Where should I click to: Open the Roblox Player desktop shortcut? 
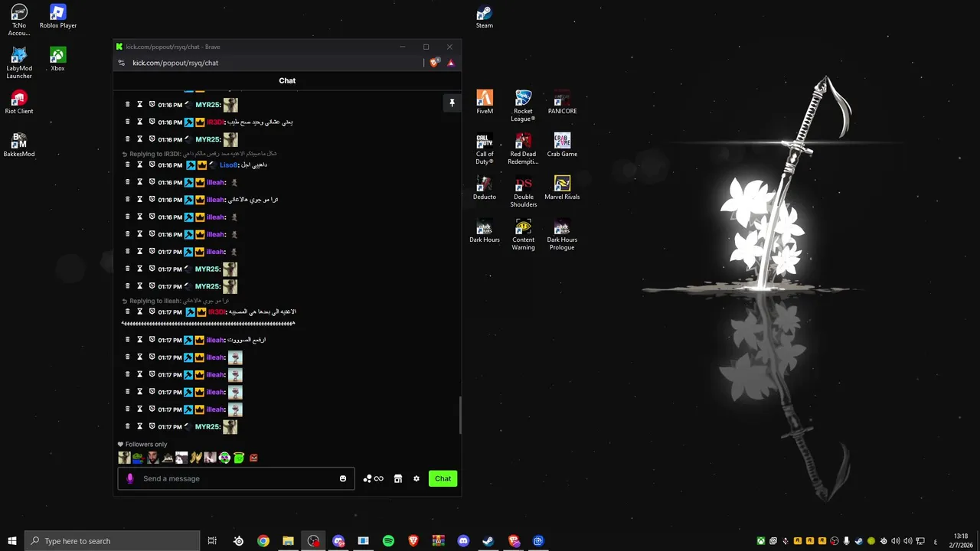58,17
